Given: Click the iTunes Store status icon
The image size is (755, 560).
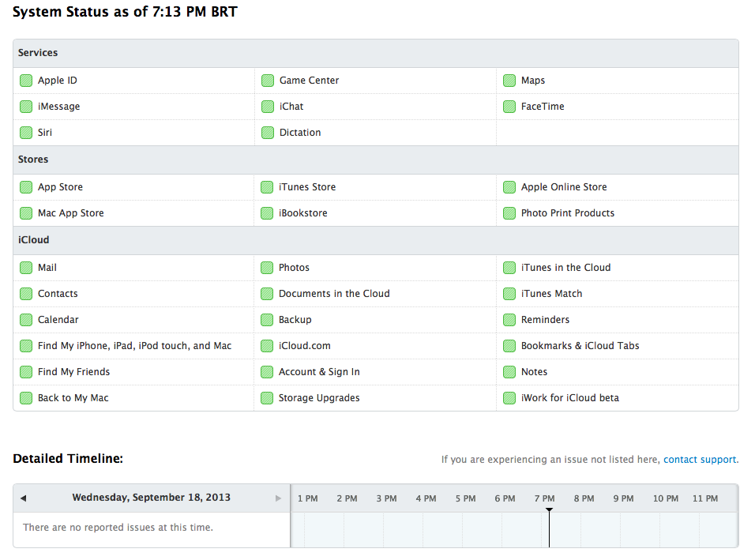Looking at the screenshot, I should click(268, 187).
